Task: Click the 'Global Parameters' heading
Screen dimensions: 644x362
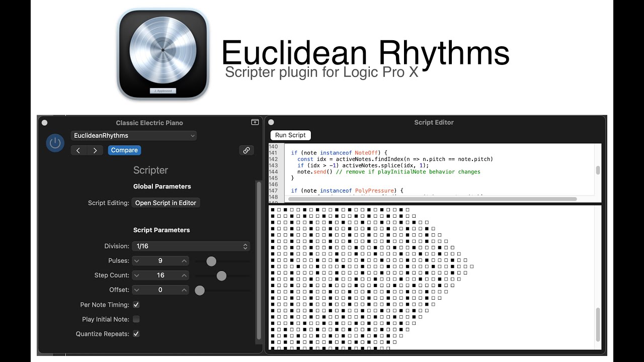Action: click(x=162, y=187)
